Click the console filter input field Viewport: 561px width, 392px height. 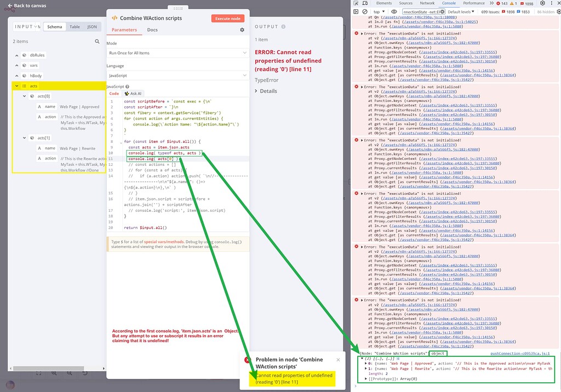tap(422, 12)
